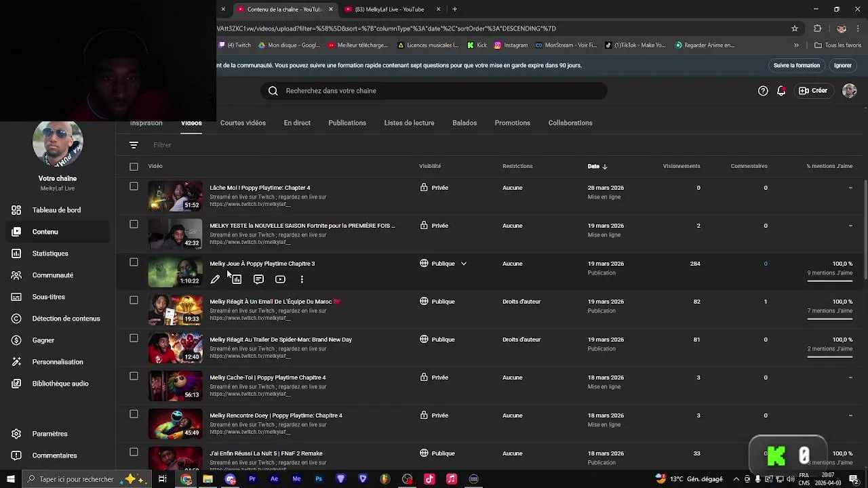Open thumbnail of Email De L'Équipe Du Maroc video
The image size is (868, 488).
[176, 310]
